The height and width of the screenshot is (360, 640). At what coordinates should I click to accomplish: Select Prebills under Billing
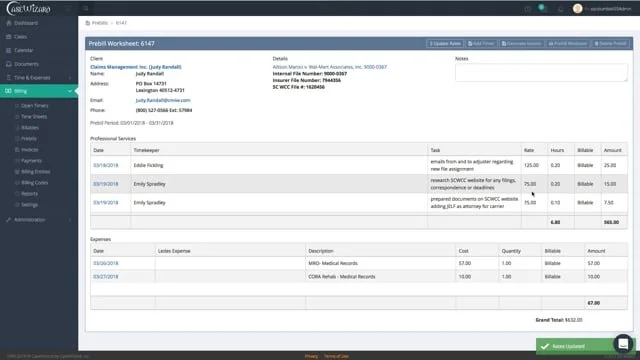(x=29, y=139)
